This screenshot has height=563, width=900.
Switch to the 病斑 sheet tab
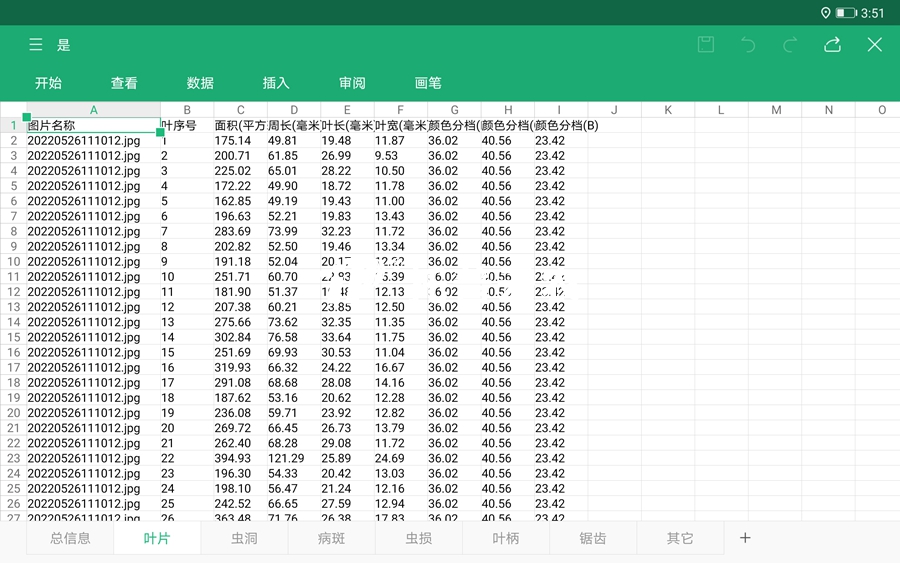[x=331, y=538]
